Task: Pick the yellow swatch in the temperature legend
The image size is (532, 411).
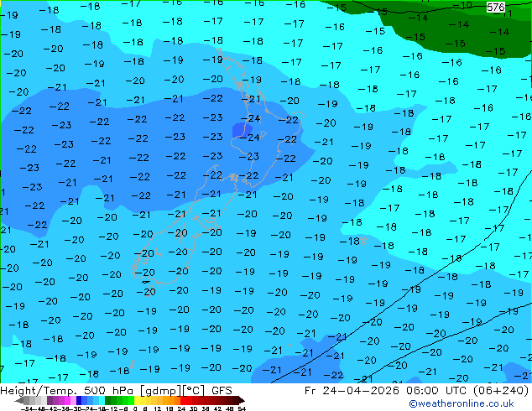Action: [137, 400]
